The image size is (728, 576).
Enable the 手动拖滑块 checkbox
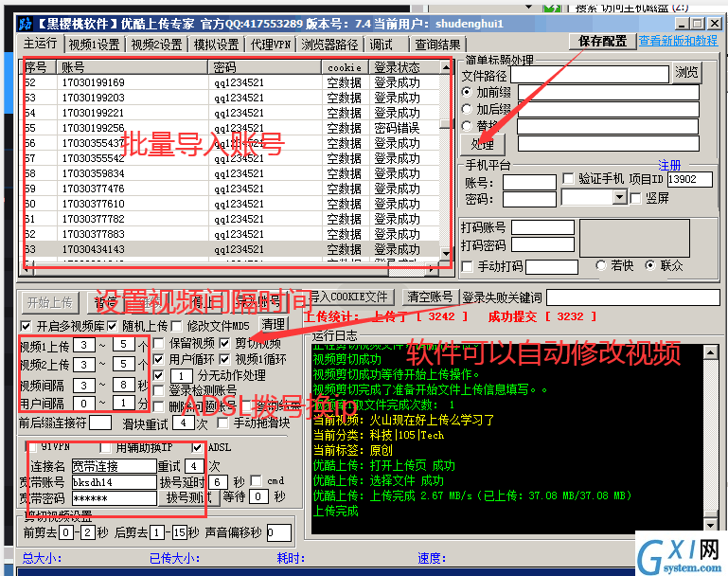[x=222, y=423]
